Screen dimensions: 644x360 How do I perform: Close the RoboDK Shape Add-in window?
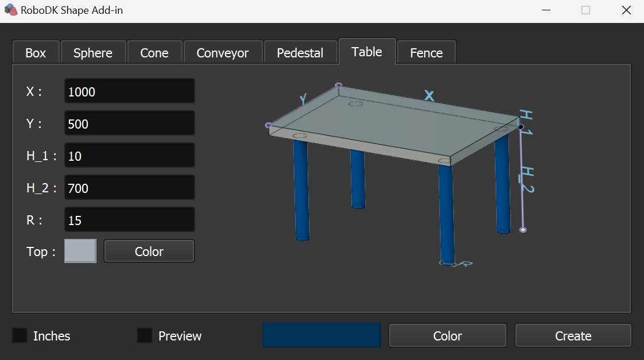(626, 10)
